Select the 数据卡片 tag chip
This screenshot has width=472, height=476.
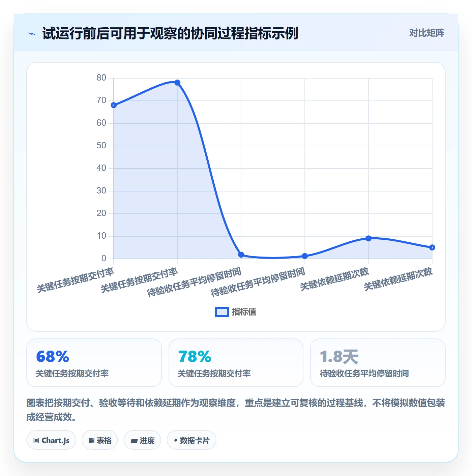click(x=191, y=440)
